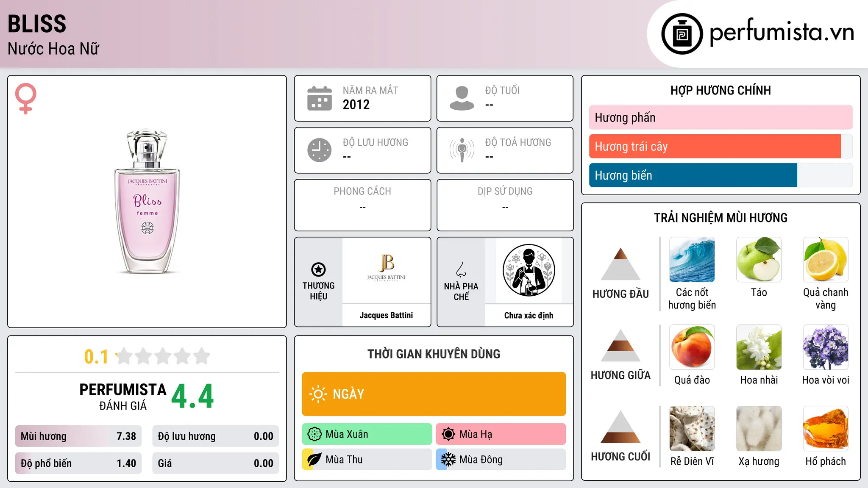This screenshot has height=488, width=868.
Task: Select the amber Hổ phách image
Action: pyautogui.click(x=826, y=429)
